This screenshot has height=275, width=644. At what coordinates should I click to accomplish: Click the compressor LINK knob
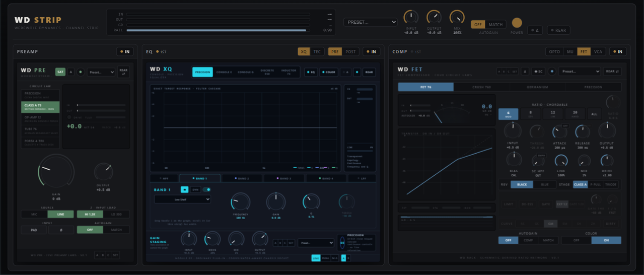click(x=561, y=161)
